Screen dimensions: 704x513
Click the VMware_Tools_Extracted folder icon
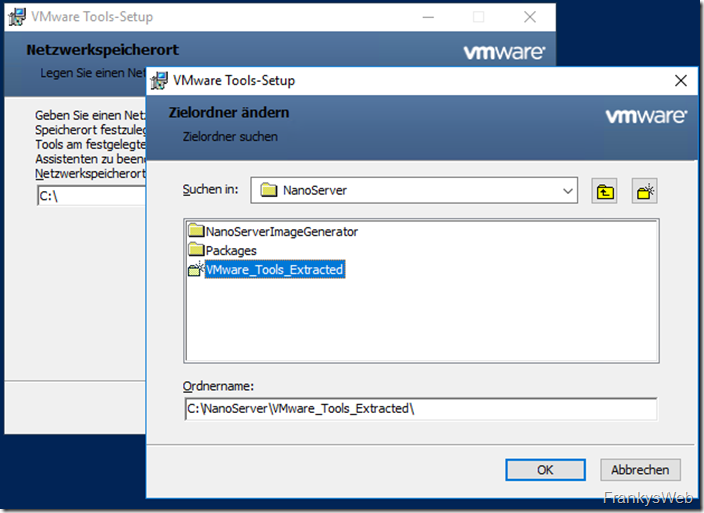tap(196, 270)
